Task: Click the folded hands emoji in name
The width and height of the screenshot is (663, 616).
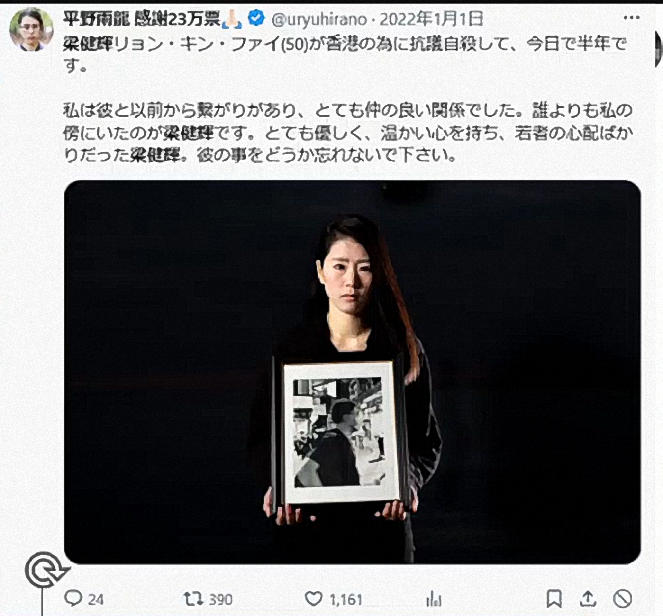Action: (233, 19)
